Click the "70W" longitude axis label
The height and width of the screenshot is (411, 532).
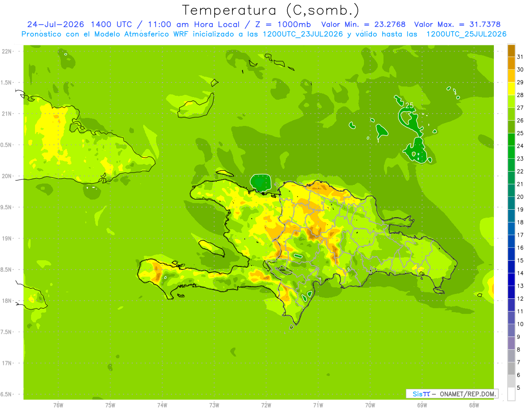[370, 405]
